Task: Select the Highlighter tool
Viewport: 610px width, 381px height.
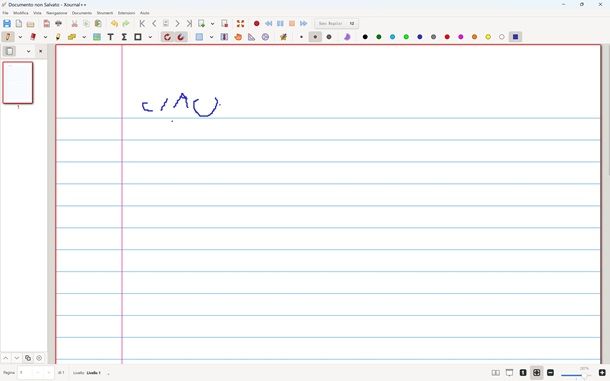Action: pos(58,37)
